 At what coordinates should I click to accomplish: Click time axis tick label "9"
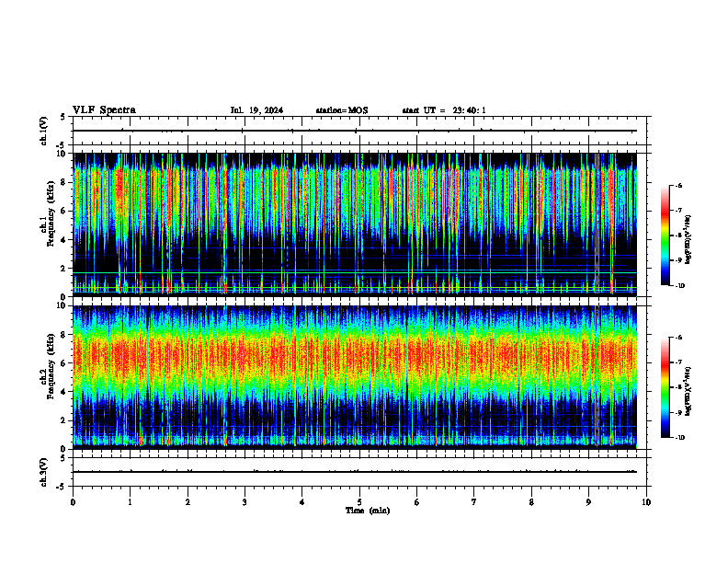[588, 502]
